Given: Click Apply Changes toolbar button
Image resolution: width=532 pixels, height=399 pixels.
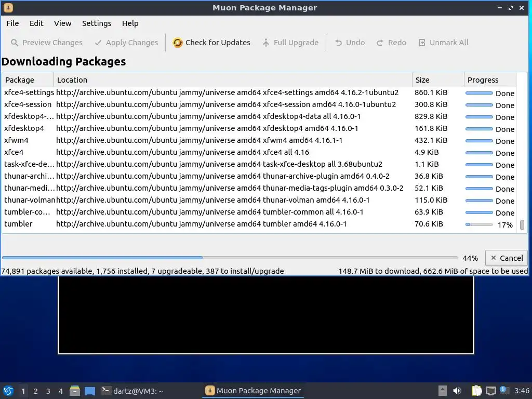Looking at the screenshot, I should (127, 43).
